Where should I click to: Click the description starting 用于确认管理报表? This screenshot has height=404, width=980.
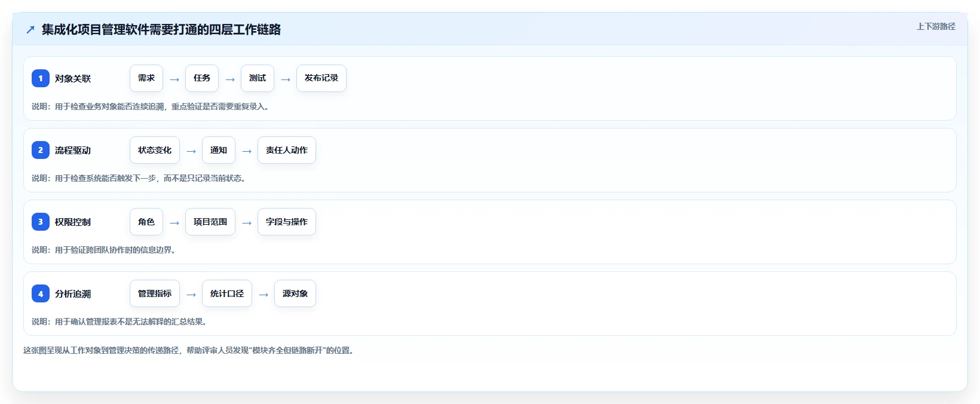120,322
